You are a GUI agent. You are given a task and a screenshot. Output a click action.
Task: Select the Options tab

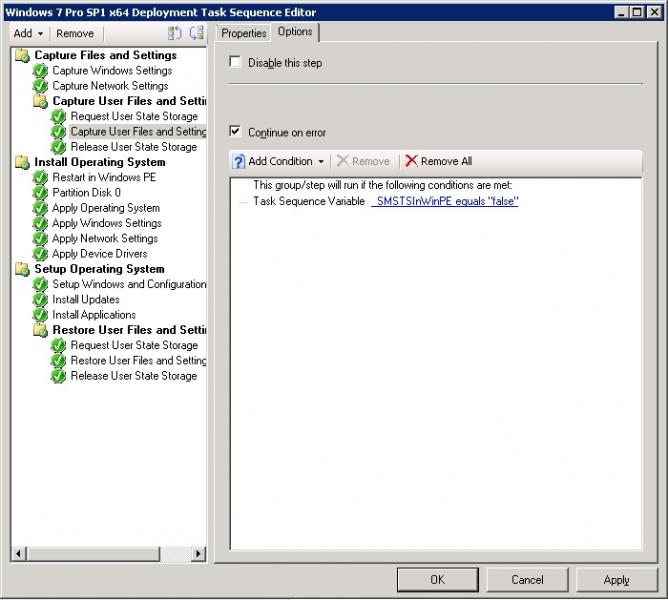tap(295, 32)
